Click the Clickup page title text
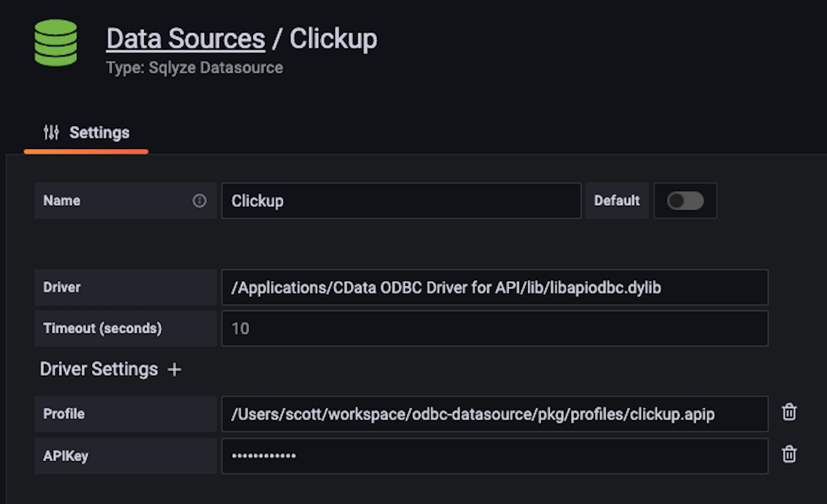827x504 pixels. [333, 39]
